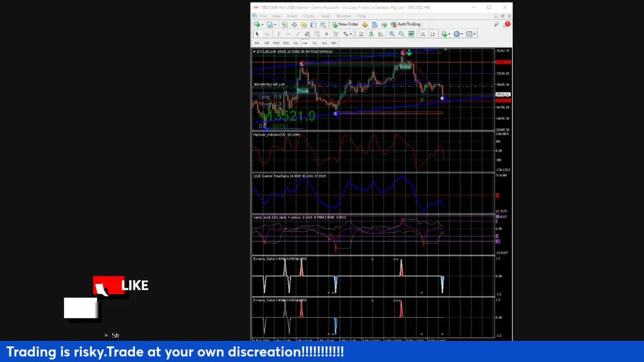The image size is (644, 362).
Task: Open the Window menu
Action: point(344,16)
